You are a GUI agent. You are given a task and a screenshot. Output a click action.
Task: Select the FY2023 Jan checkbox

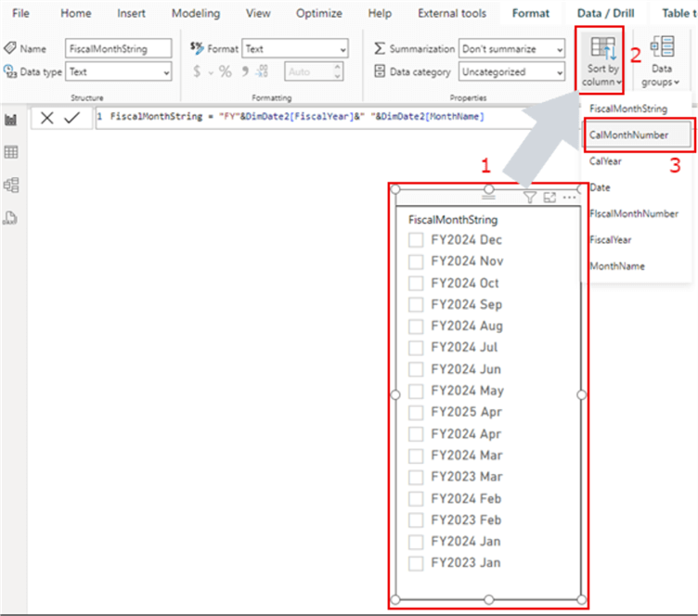click(416, 563)
